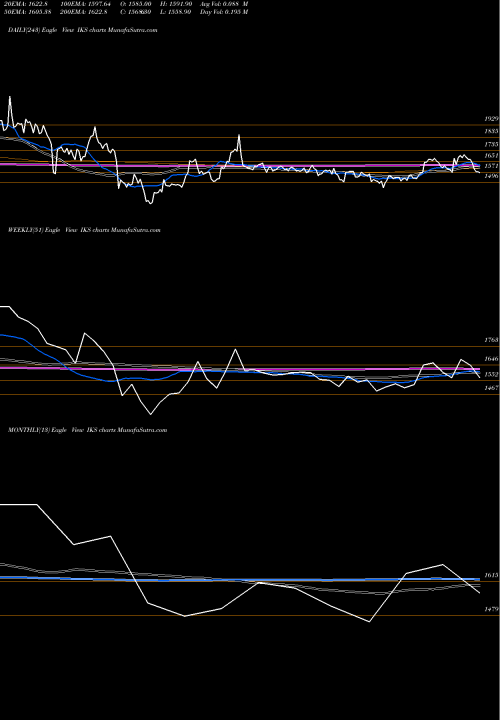The image size is (500, 720).
Task: Click the H: 1591.90 high price value
Action: [177, 4]
